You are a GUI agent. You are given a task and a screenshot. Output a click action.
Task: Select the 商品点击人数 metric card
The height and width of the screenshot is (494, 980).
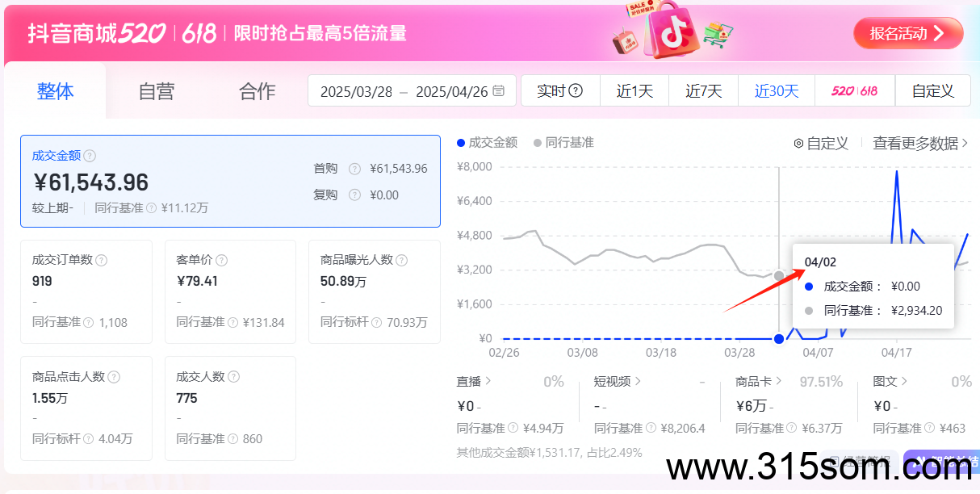(x=86, y=408)
